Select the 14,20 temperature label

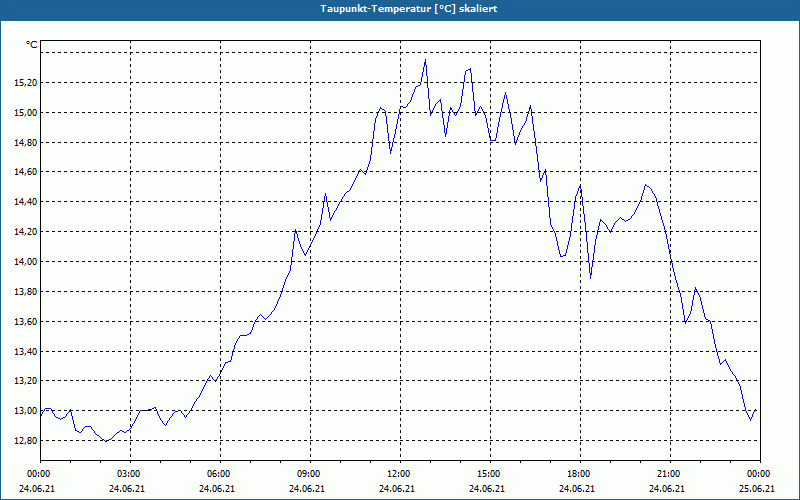point(26,232)
